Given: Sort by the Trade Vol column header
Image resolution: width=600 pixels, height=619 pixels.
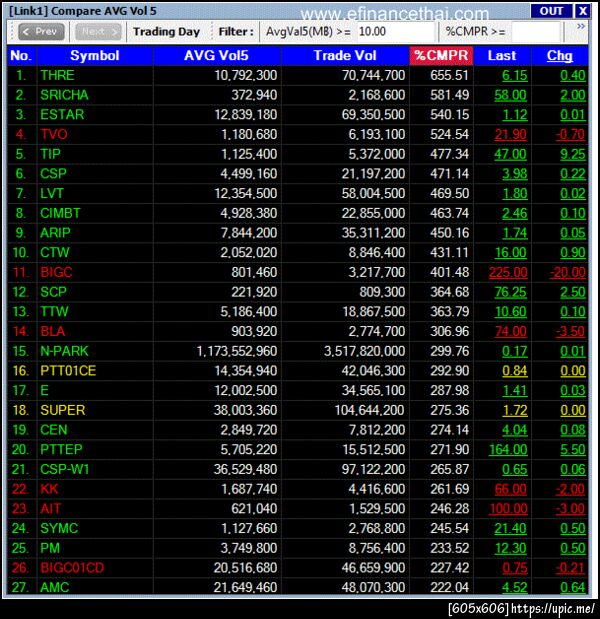Looking at the screenshot, I should [345, 56].
